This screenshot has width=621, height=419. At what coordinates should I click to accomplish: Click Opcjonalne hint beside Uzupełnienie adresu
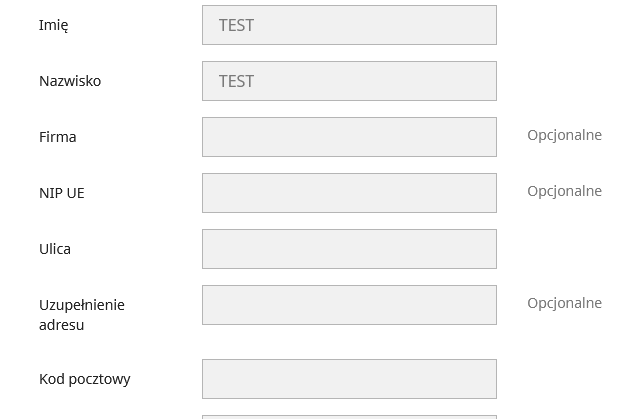click(x=564, y=303)
